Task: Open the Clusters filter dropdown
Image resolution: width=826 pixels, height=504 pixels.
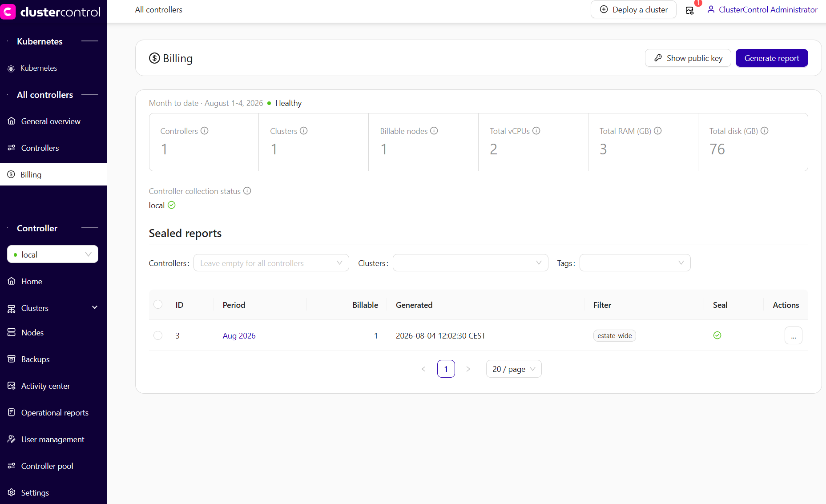Action: point(470,263)
